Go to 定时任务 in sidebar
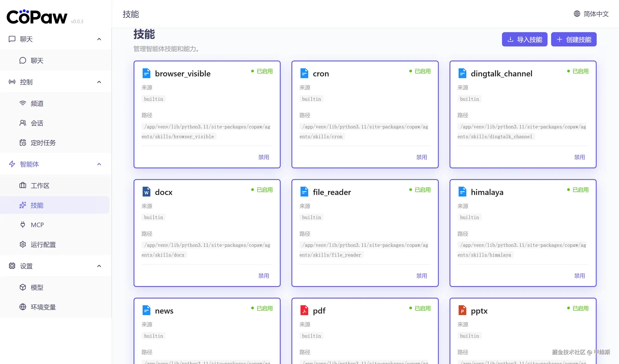Image resolution: width=619 pixels, height=364 pixels. 43,143
